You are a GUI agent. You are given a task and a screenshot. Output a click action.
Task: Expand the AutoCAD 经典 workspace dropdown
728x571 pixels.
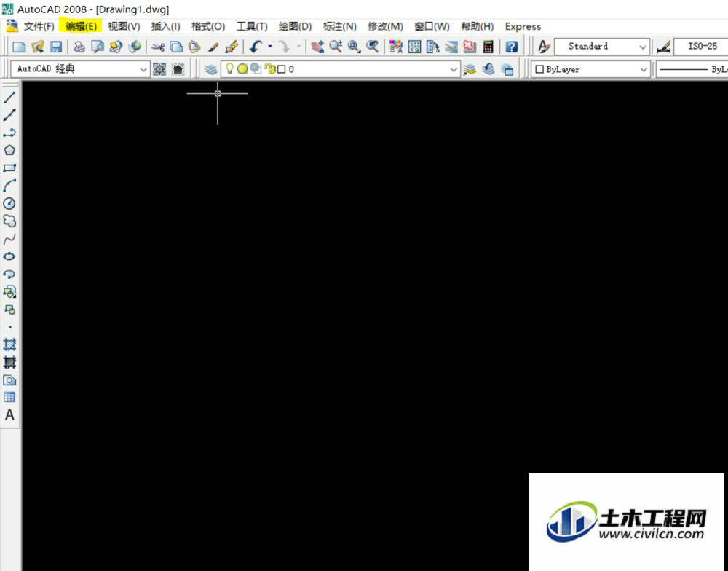point(143,70)
